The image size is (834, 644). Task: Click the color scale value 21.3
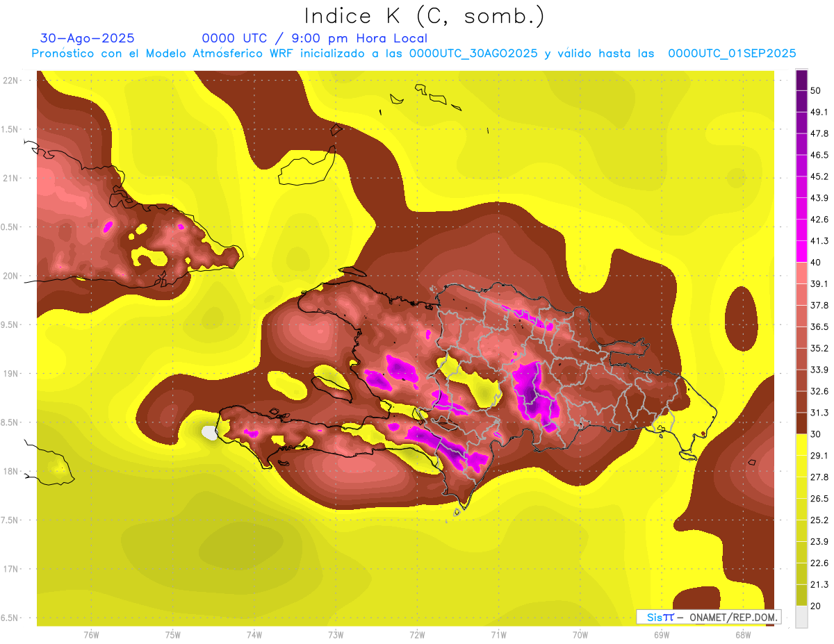pos(819,584)
